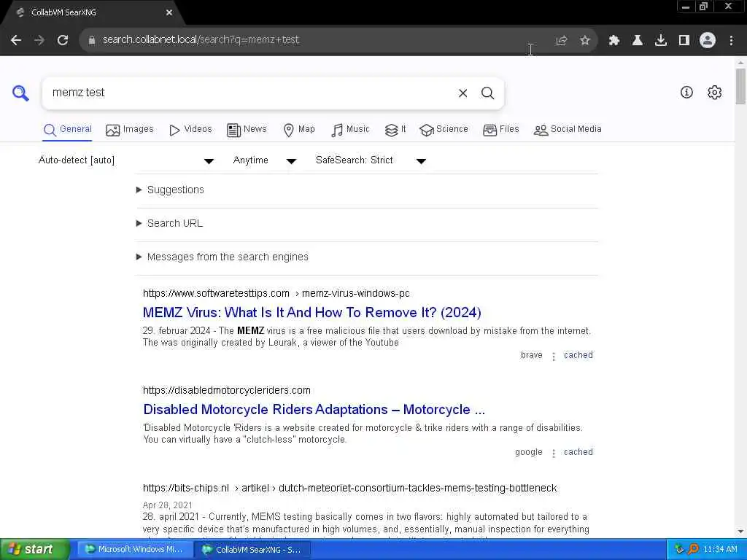Switch to the Science category
Screen dimensions: 747x560
click(444, 130)
